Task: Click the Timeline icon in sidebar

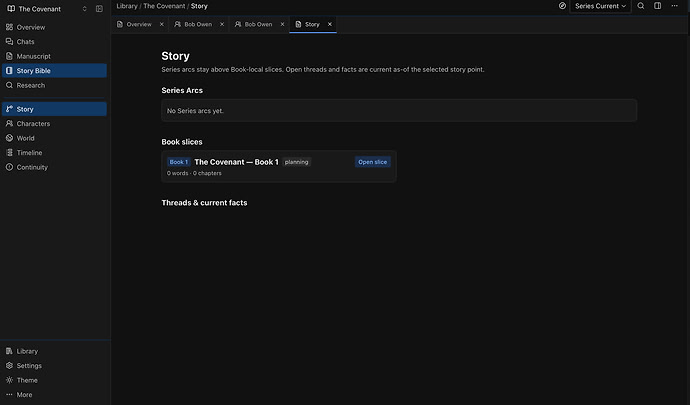Action: tap(9, 153)
